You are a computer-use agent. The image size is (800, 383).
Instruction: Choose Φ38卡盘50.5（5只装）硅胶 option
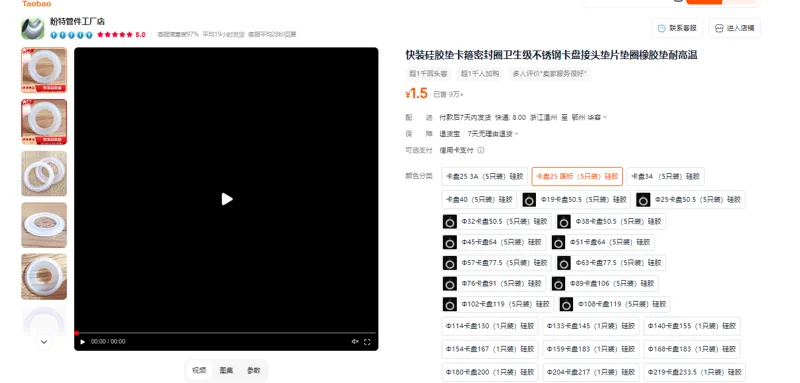[x=610, y=221]
